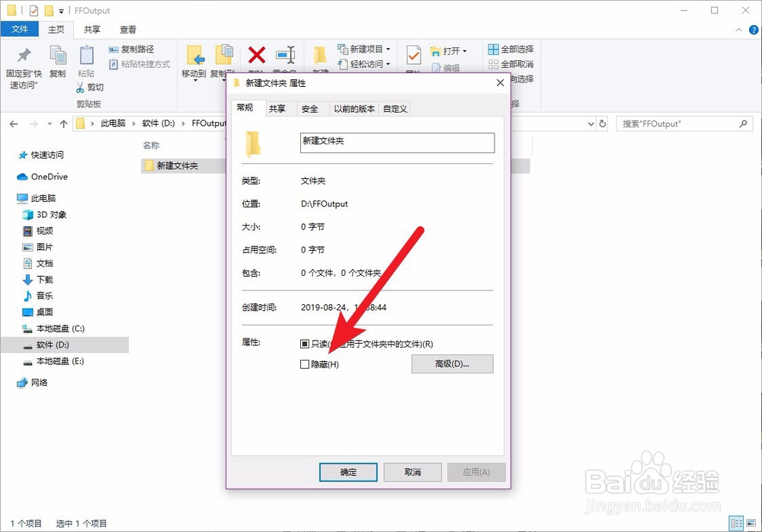Select 文档 folder in navigation pane
This screenshot has width=762, height=532.
pos(38,264)
